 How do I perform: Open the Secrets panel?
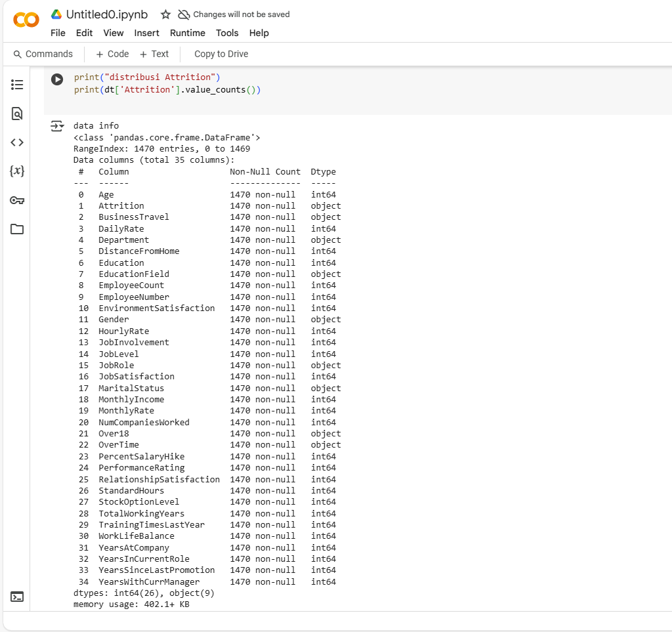tap(16, 200)
